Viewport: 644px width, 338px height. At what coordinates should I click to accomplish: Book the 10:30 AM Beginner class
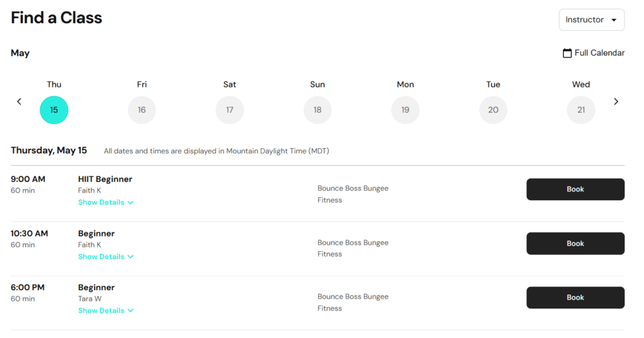coord(575,244)
